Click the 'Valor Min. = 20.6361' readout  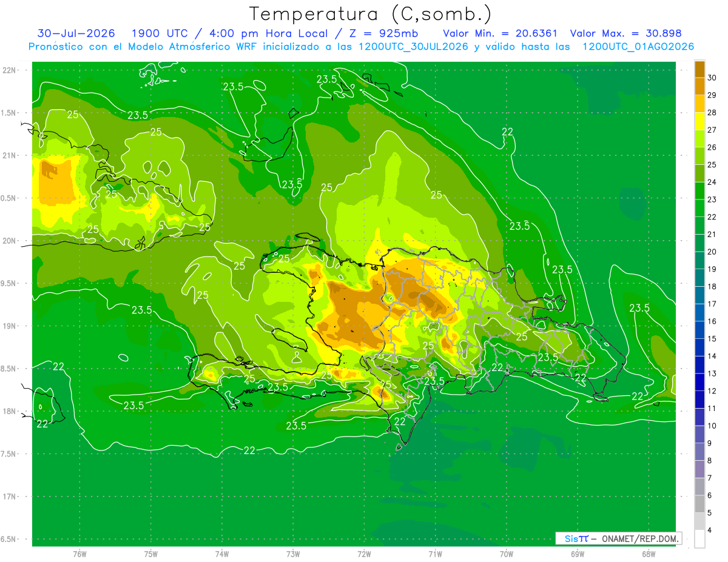tap(500, 33)
